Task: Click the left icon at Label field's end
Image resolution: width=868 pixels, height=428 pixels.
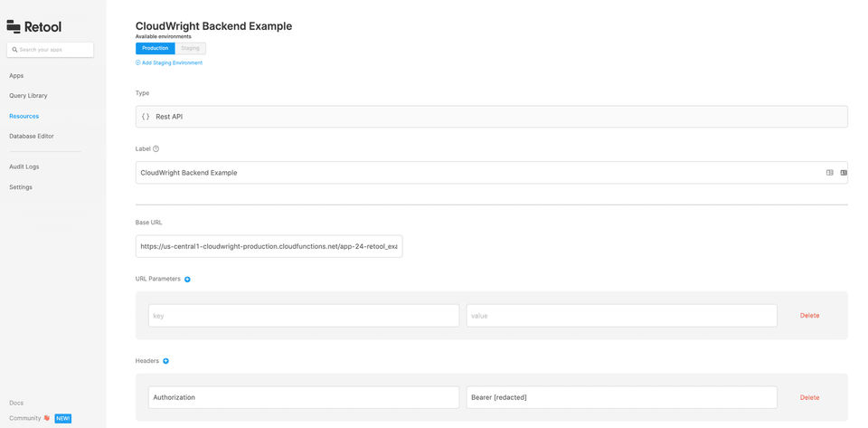Action: (x=829, y=172)
